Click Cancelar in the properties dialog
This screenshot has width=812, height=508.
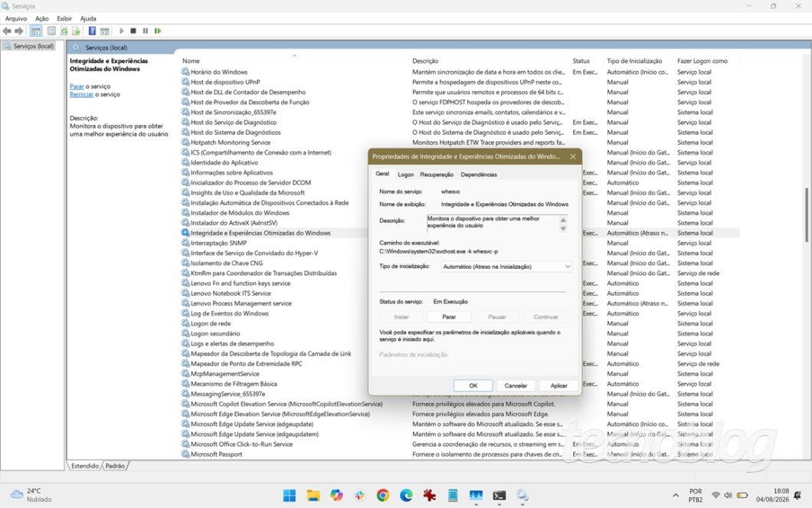tap(516, 386)
